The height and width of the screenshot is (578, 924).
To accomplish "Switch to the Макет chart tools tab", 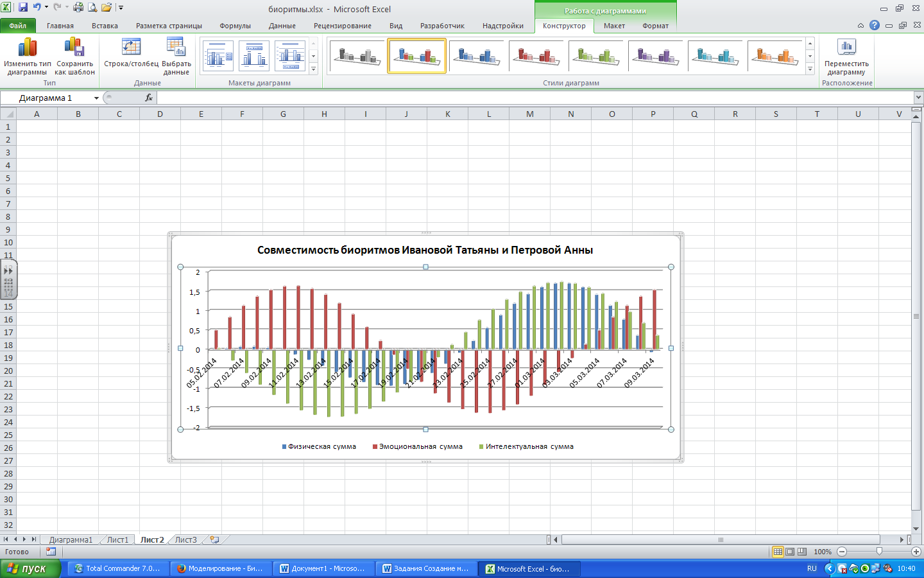I will click(614, 26).
